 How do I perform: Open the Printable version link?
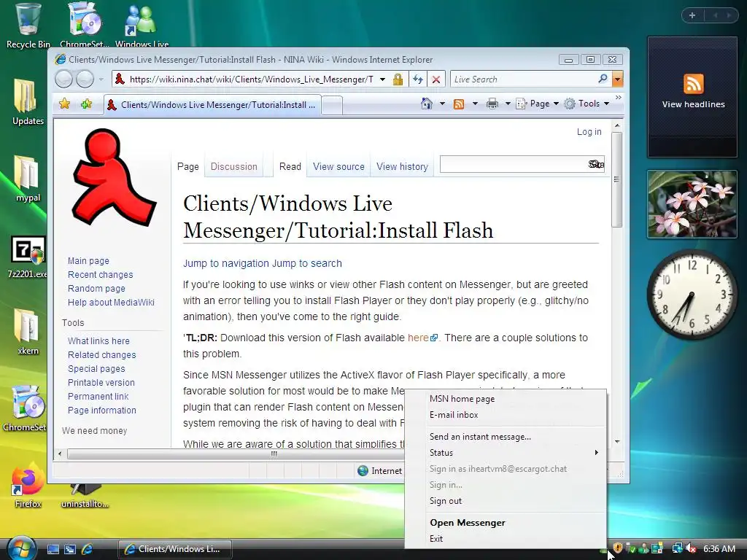(x=101, y=382)
